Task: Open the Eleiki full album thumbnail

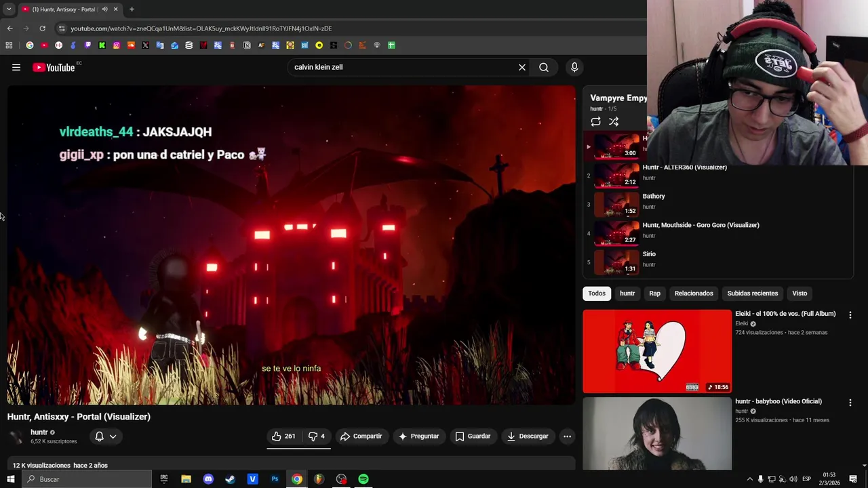Action: [x=657, y=351]
